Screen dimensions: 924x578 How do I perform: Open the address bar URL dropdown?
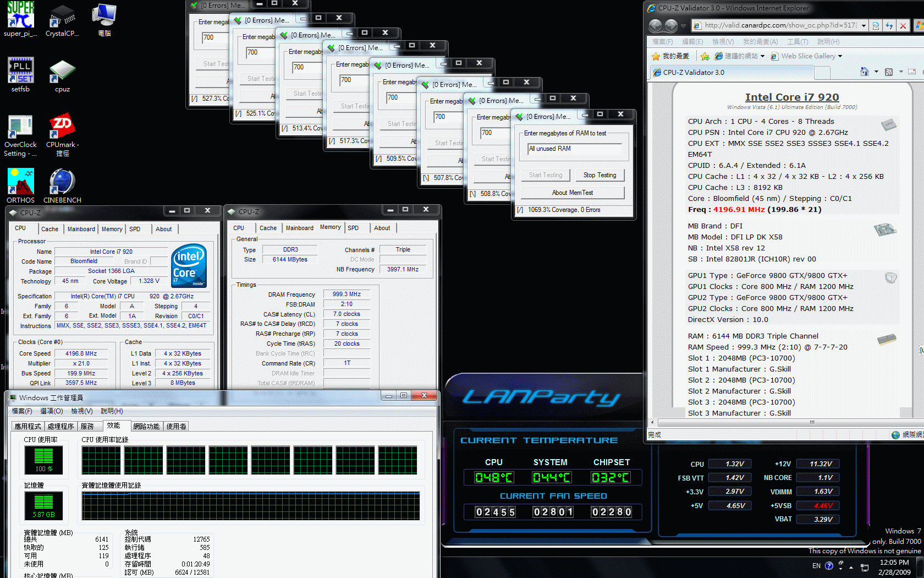[864, 25]
